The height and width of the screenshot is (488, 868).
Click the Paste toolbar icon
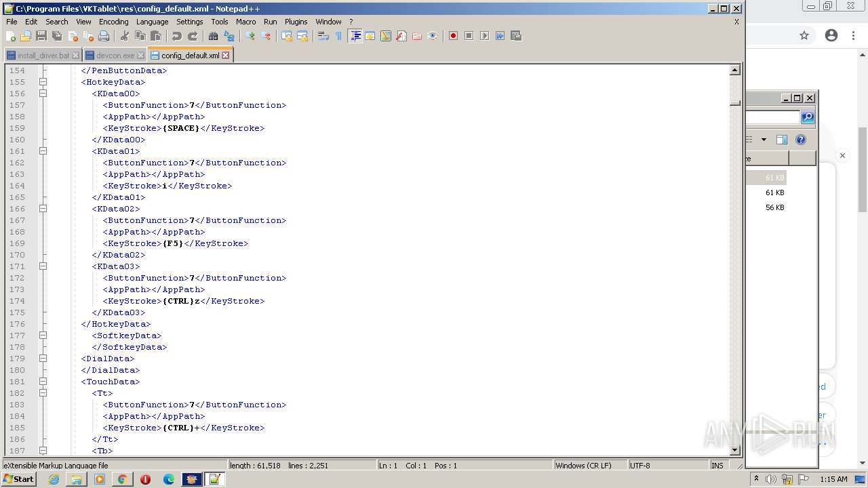coord(156,36)
